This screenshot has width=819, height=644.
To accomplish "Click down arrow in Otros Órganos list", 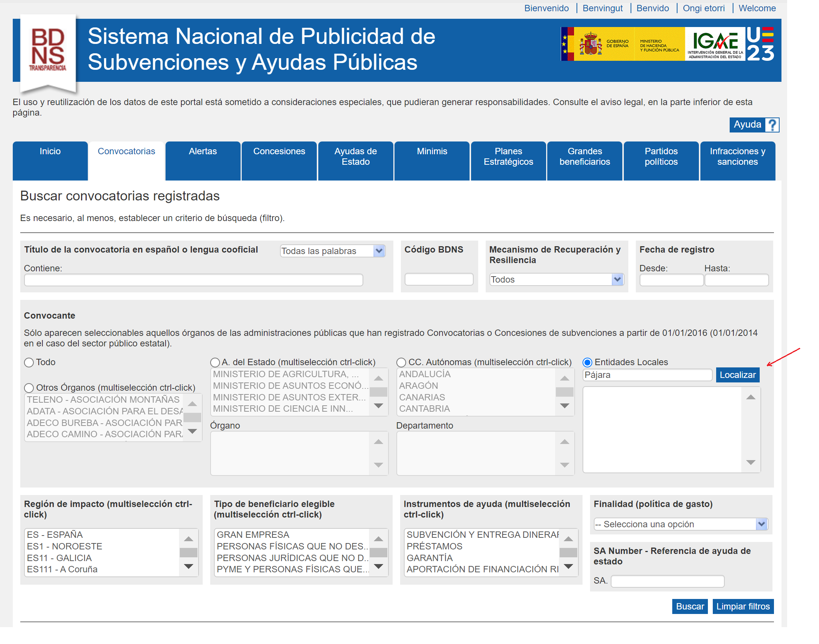I will (192, 431).
